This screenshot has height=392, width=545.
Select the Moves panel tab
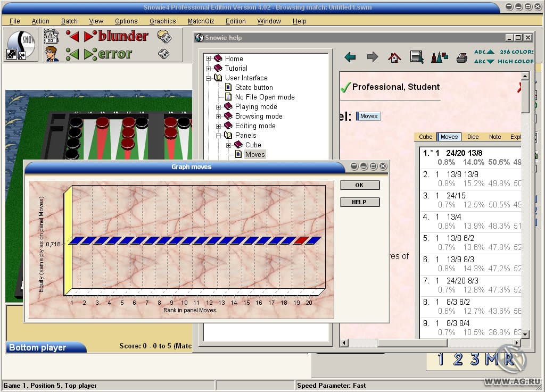point(449,137)
